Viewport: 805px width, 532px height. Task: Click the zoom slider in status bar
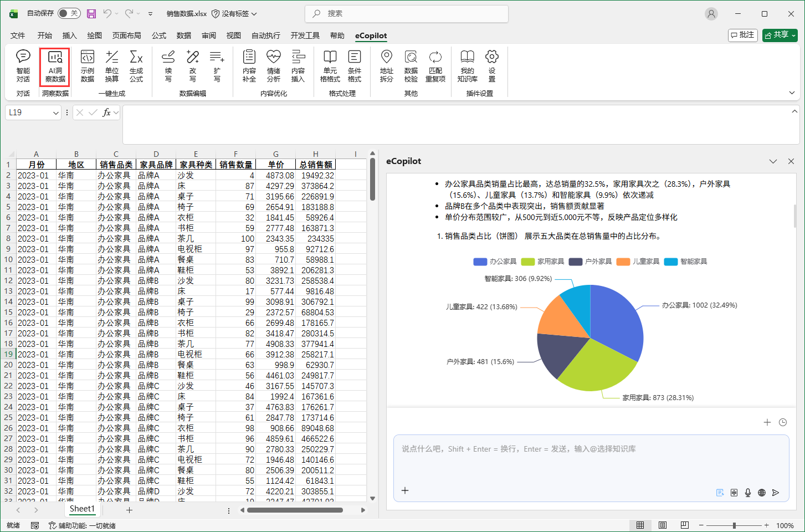pos(734,525)
